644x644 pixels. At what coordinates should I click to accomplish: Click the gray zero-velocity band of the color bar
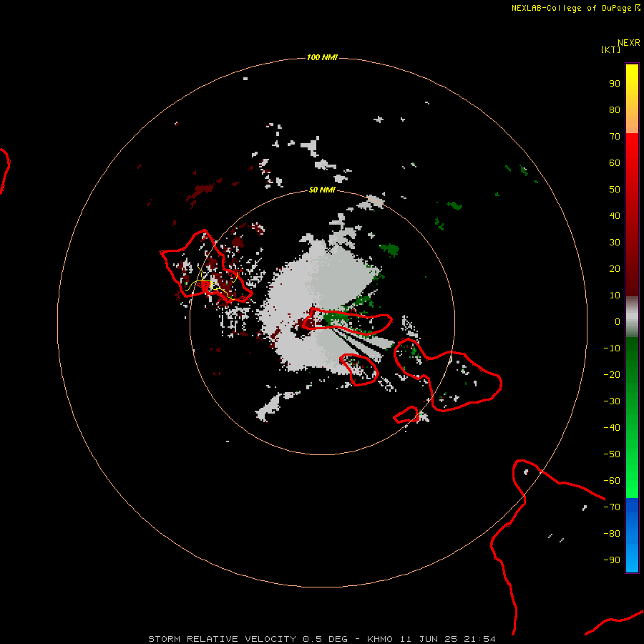[x=632, y=317]
